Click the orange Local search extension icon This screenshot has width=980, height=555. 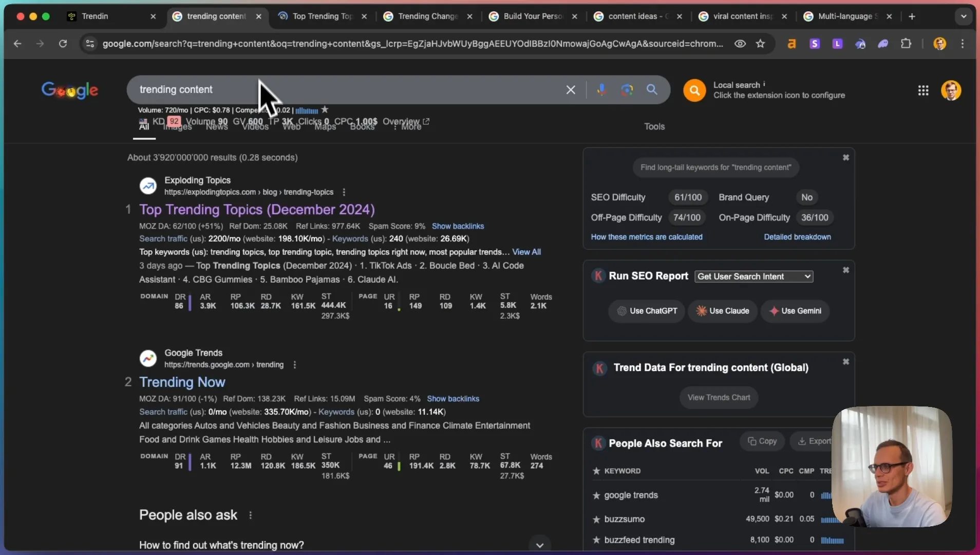tap(694, 90)
